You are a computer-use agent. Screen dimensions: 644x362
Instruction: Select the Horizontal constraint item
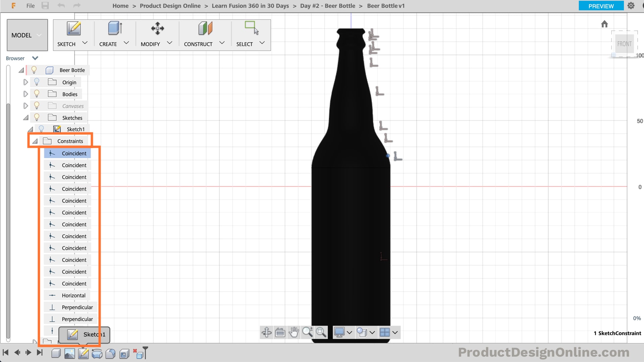click(73, 295)
